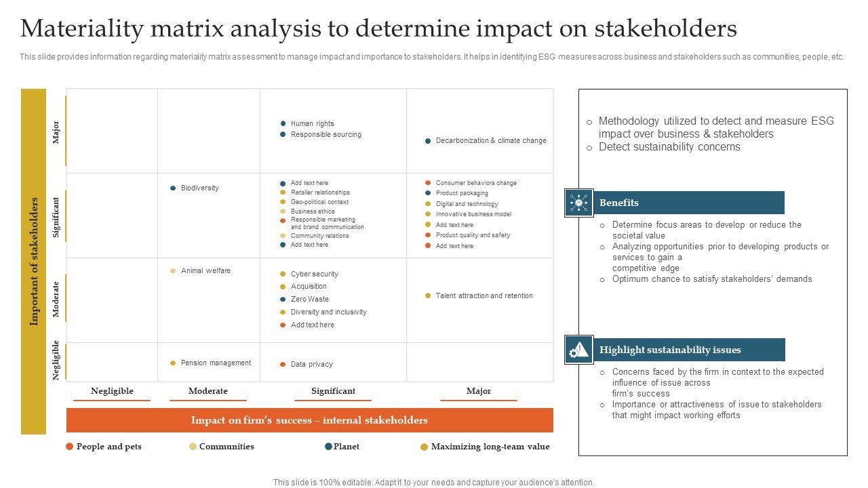
Task: Select the Acquisition item
Action: (309, 286)
